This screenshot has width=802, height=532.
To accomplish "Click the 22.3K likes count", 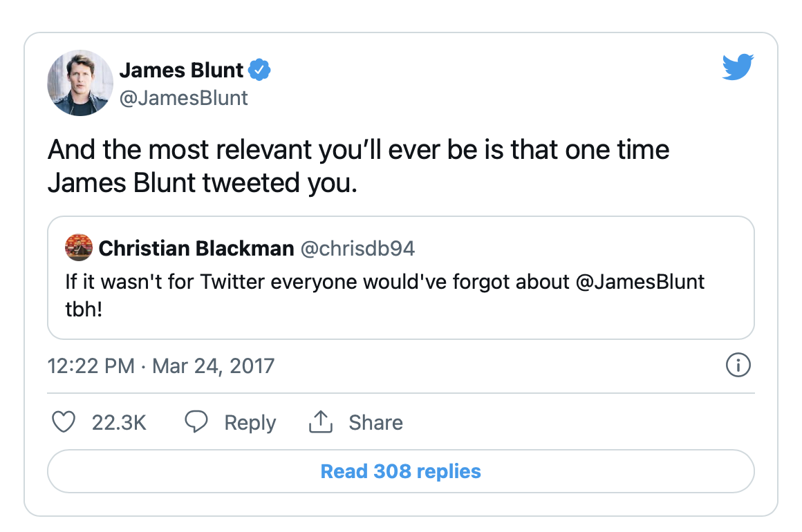I will coord(119,423).
